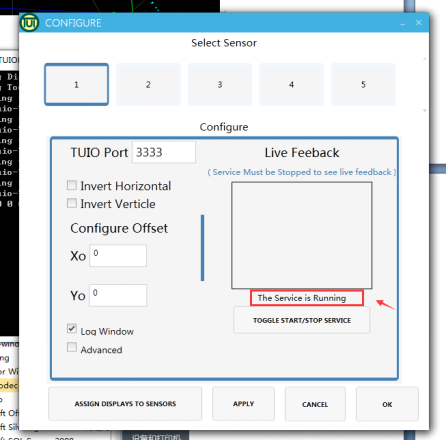Screen dimensions: 446x440
Task: Close the Configure dialog
Action: click(x=419, y=23)
